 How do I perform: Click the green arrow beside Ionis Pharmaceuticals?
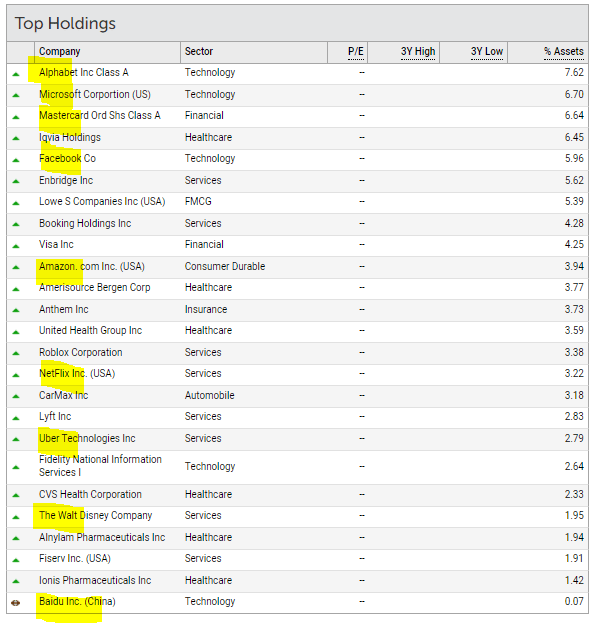pos(16,581)
